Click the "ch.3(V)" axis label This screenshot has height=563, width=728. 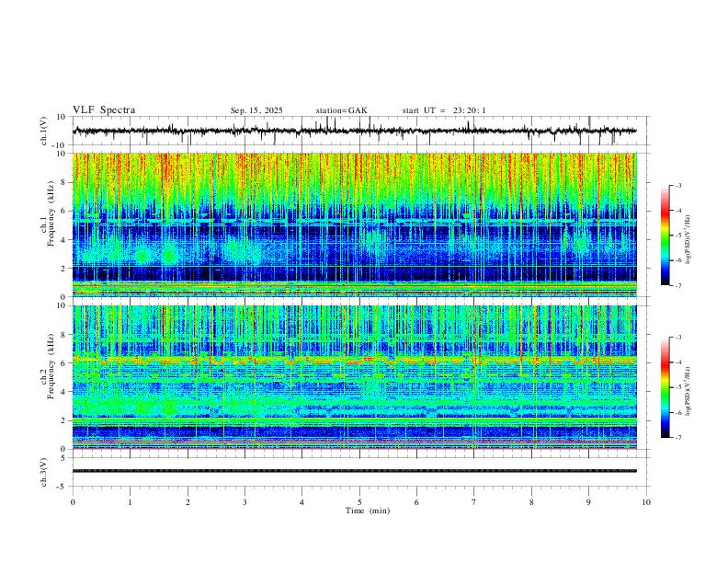click(x=44, y=473)
